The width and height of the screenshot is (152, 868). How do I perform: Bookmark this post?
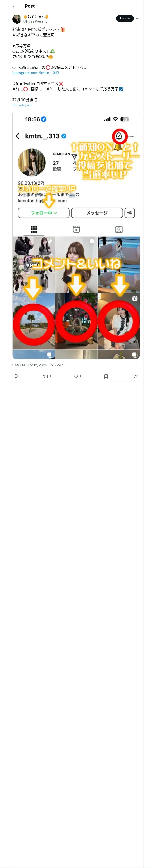point(106,376)
